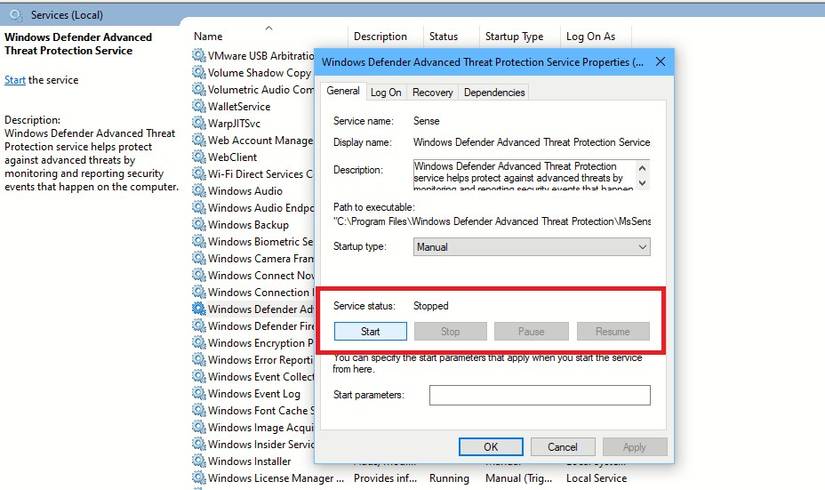The height and width of the screenshot is (490, 825).
Task: Click the Windows Connection Manager gear icon
Action: (199, 292)
